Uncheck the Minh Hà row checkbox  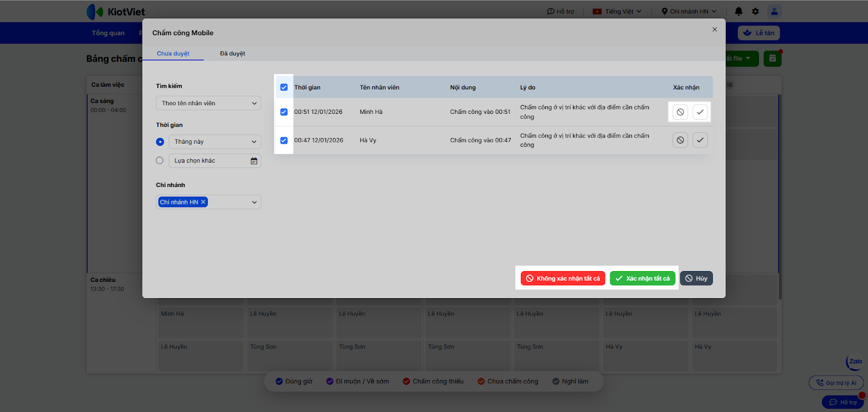pos(284,112)
